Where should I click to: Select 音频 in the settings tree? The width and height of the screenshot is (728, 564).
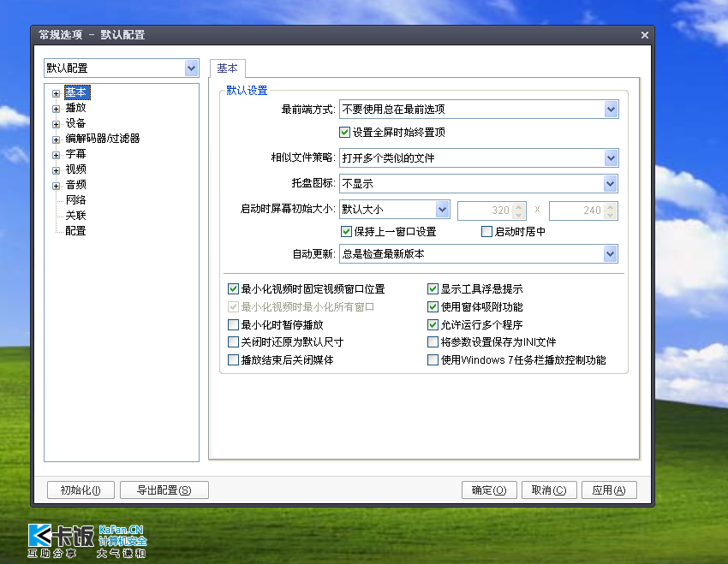[75, 185]
